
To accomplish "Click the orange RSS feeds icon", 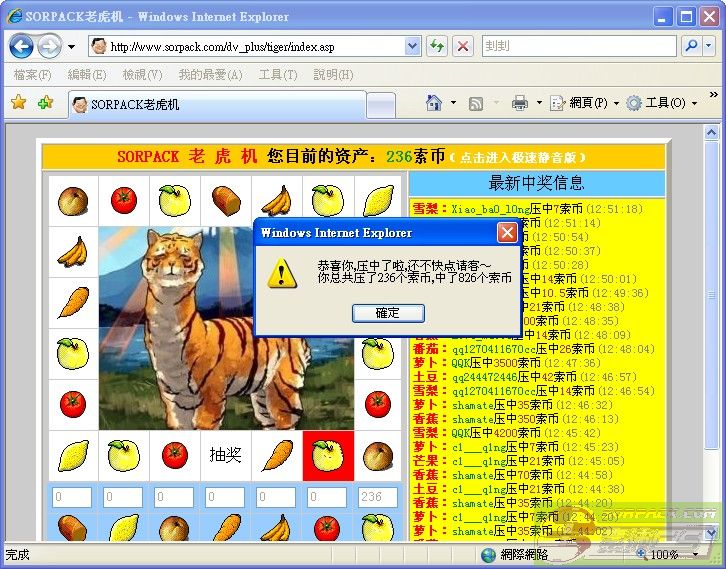I will pyautogui.click(x=477, y=103).
